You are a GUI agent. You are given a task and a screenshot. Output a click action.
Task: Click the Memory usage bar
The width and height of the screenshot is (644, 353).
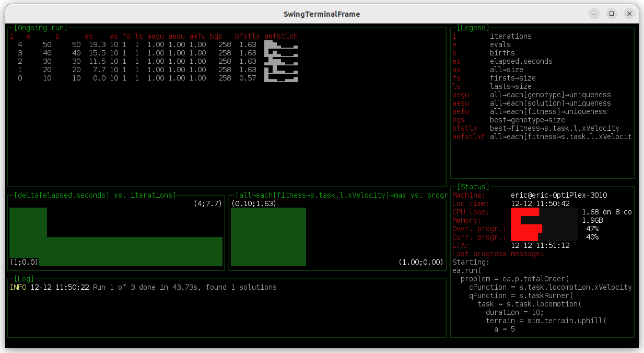coord(516,220)
